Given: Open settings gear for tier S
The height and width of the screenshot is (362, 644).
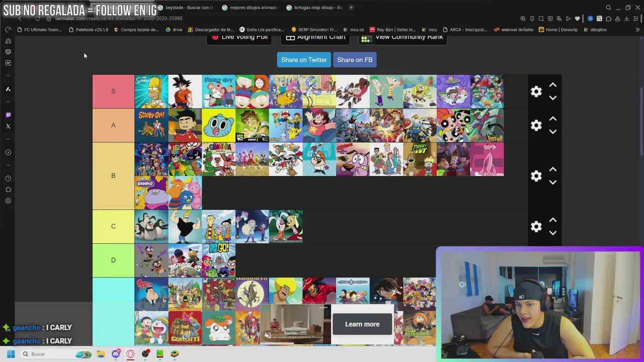Looking at the screenshot, I should point(536,92).
